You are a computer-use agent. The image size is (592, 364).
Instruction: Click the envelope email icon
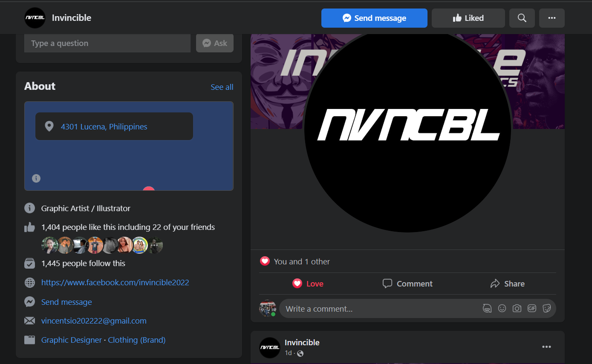(x=29, y=321)
